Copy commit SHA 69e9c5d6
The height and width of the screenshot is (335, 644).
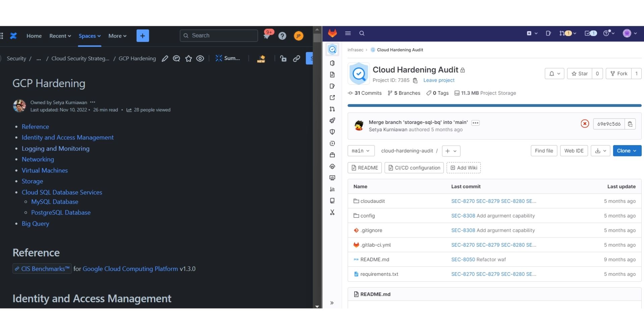[x=630, y=124]
